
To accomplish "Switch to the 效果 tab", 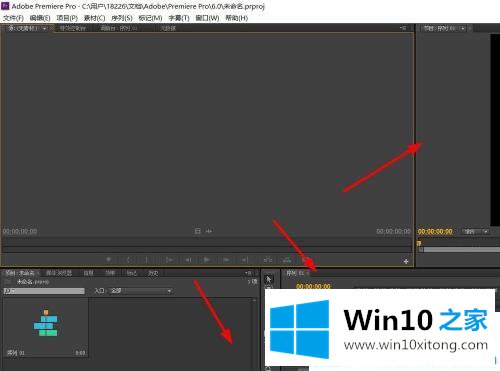I will click(x=110, y=273).
